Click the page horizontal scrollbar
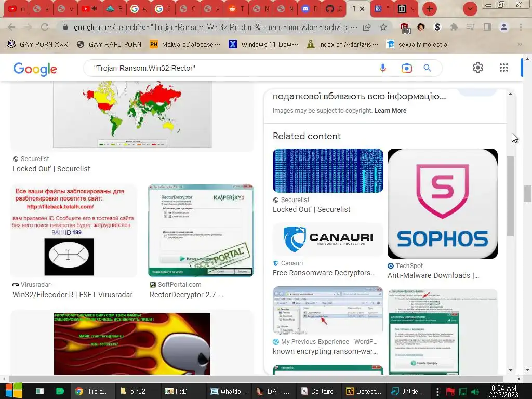The width and height of the screenshot is (532, 399). pyautogui.click(x=256, y=379)
